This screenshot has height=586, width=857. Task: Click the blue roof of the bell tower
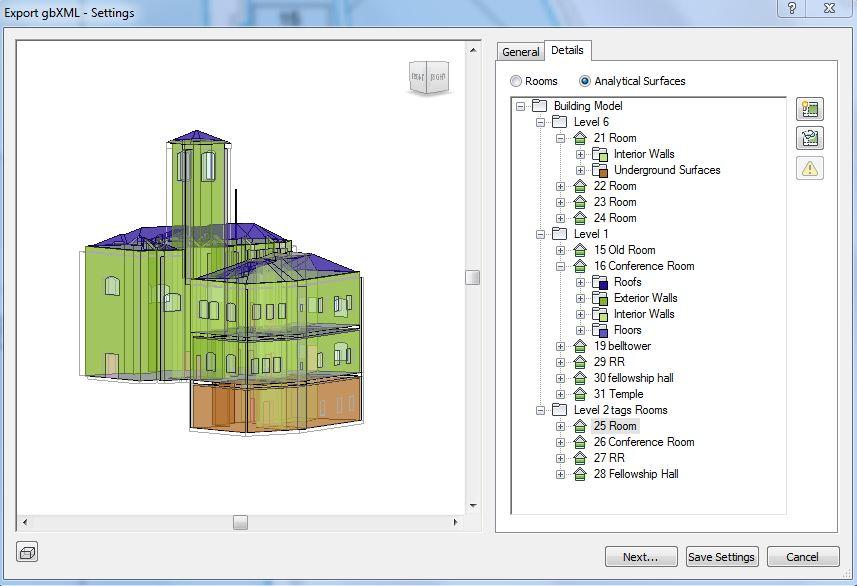[x=198, y=136]
